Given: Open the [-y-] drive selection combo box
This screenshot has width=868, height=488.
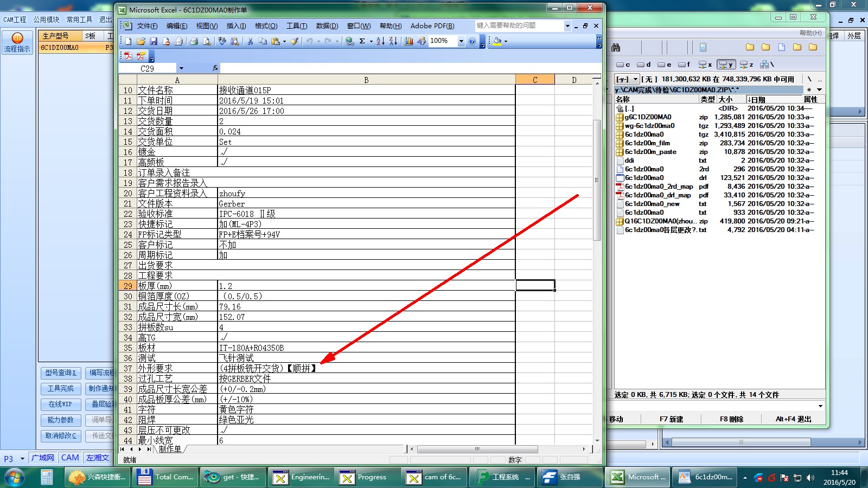Looking at the screenshot, I should click(x=627, y=79).
